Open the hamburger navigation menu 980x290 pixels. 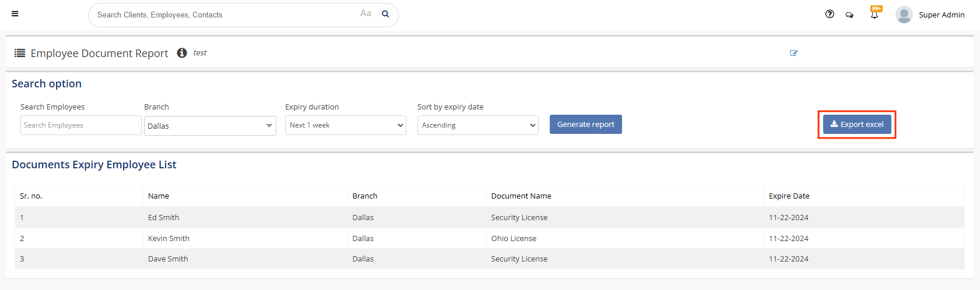15,14
